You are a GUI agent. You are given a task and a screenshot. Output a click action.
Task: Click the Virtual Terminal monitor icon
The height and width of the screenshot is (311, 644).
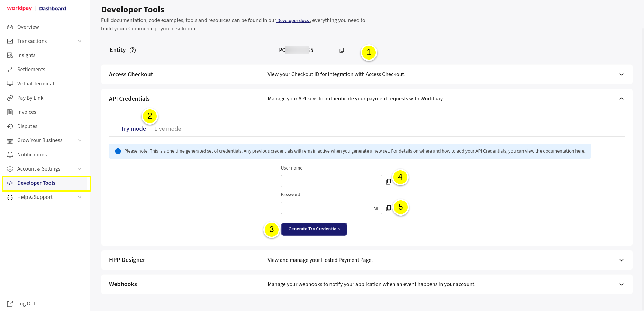tap(10, 84)
